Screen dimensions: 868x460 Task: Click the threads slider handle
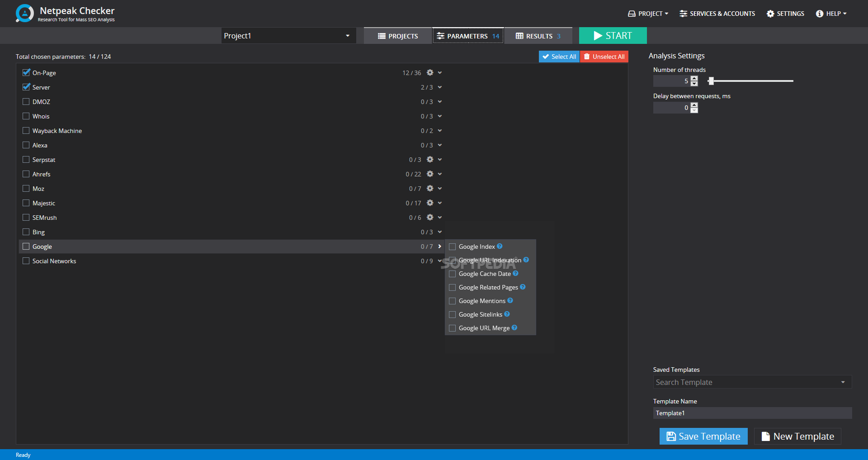tap(711, 81)
